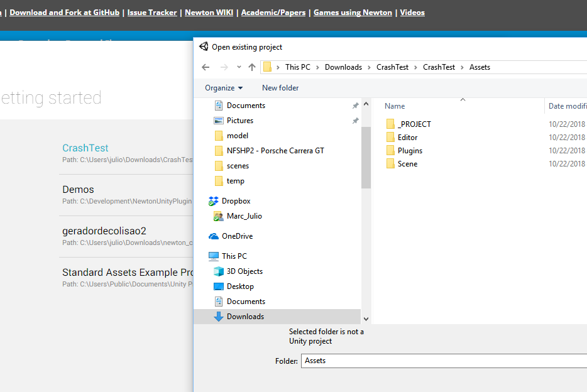Click the Up one level arrow
The height and width of the screenshot is (392, 587).
point(252,67)
